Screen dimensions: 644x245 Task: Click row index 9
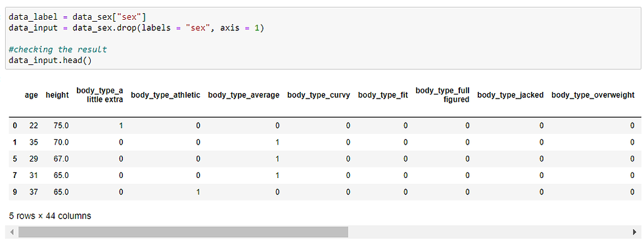(14, 192)
